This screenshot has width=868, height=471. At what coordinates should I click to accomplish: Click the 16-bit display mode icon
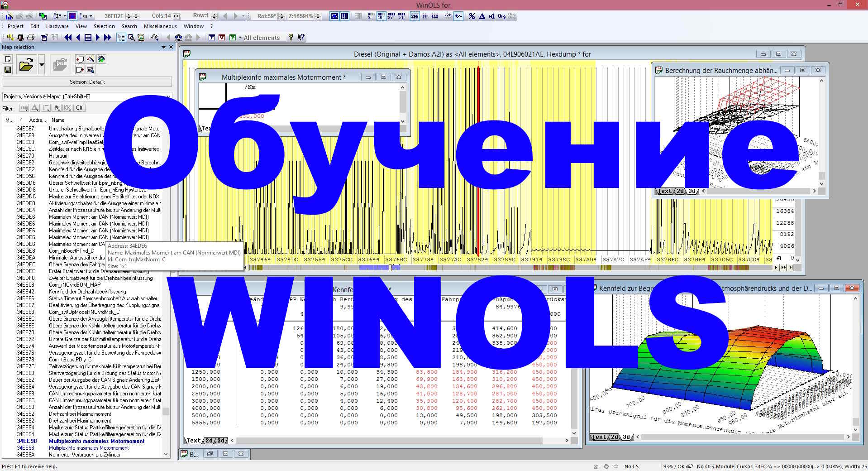[381, 16]
